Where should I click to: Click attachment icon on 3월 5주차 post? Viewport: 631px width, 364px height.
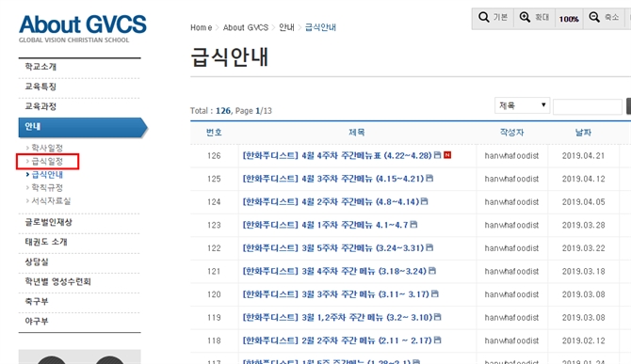429,247
